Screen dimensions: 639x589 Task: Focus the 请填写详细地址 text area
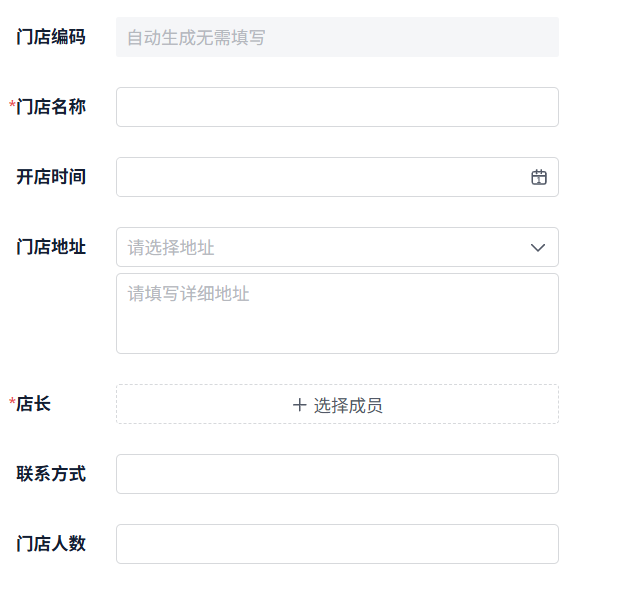[x=337, y=313]
